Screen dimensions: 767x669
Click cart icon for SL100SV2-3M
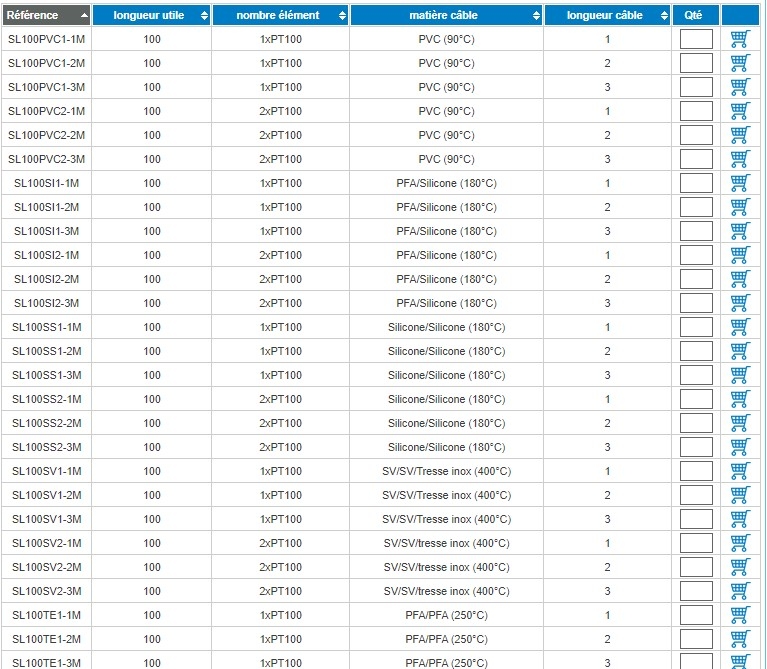[x=740, y=591]
